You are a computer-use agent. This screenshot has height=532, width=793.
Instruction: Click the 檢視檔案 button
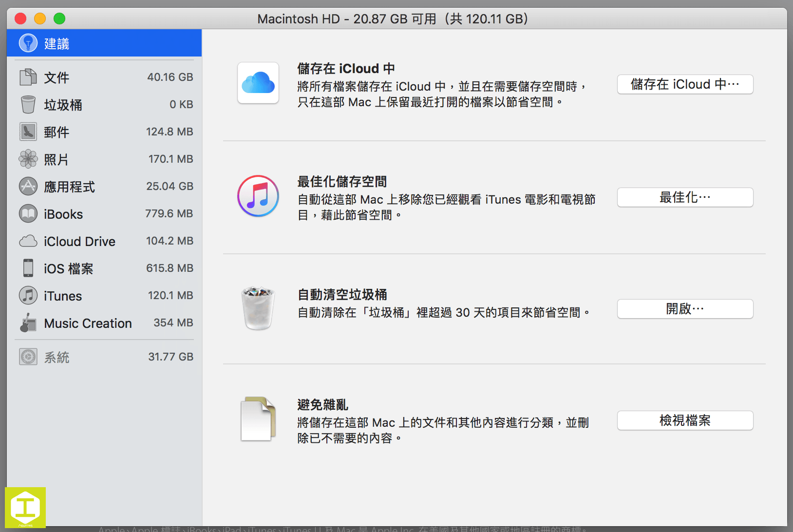[684, 420]
